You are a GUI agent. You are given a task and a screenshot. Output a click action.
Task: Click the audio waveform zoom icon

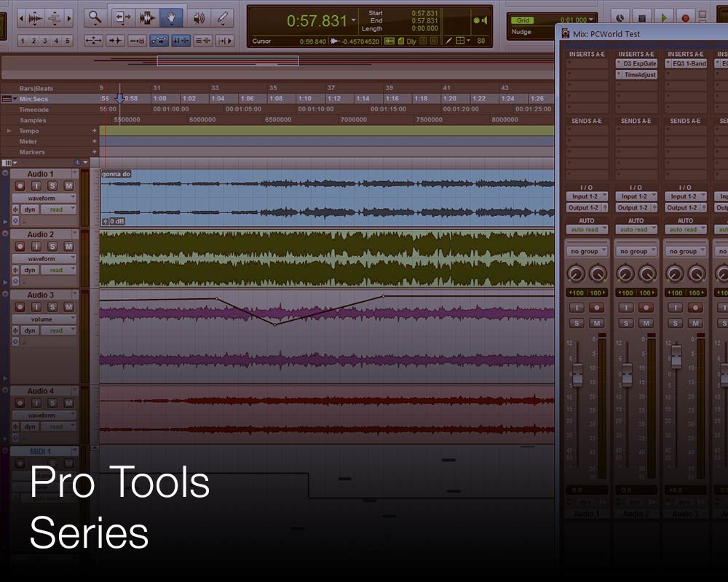point(35,19)
